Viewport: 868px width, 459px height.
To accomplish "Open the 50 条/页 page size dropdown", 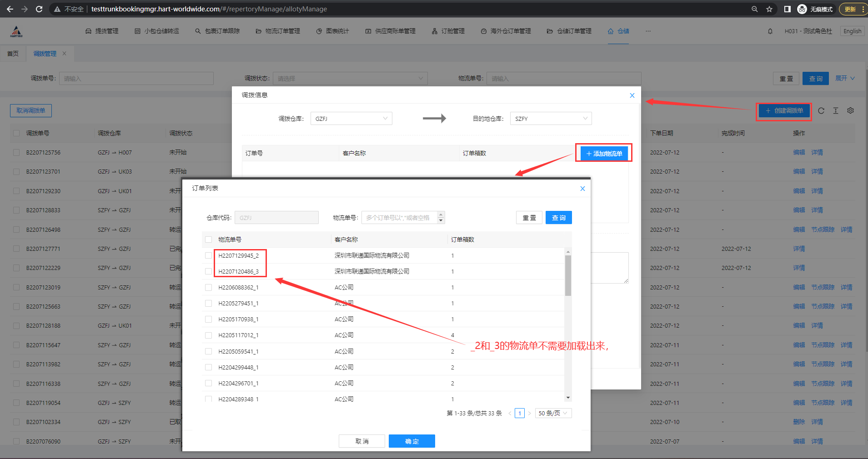I will (x=553, y=413).
